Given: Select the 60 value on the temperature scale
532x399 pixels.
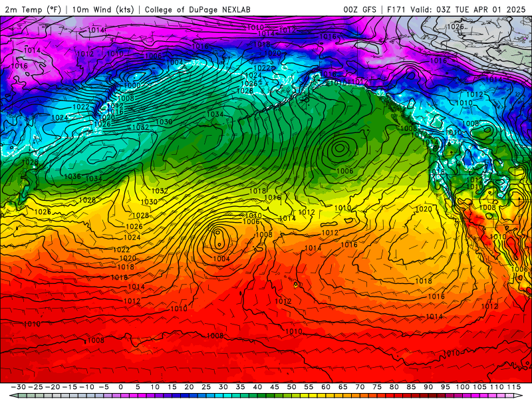Looking at the screenshot, I should coord(326,387).
